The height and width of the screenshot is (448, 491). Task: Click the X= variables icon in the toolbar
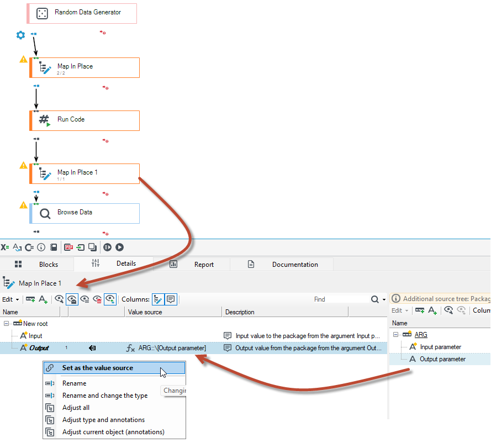5,247
